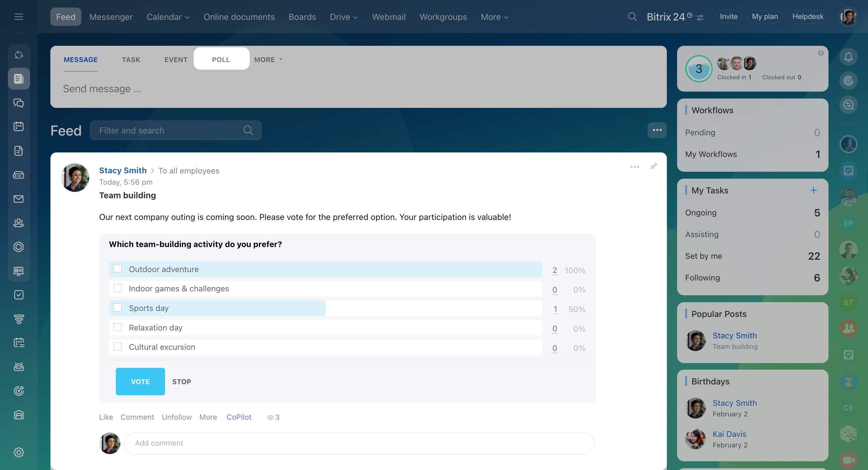This screenshot has width=868, height=470.
Task: Open the hamburger menu icon
Action: 18,17
